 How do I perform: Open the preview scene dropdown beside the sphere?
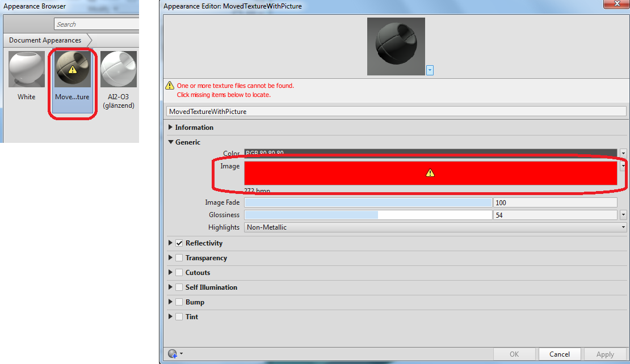430,70
